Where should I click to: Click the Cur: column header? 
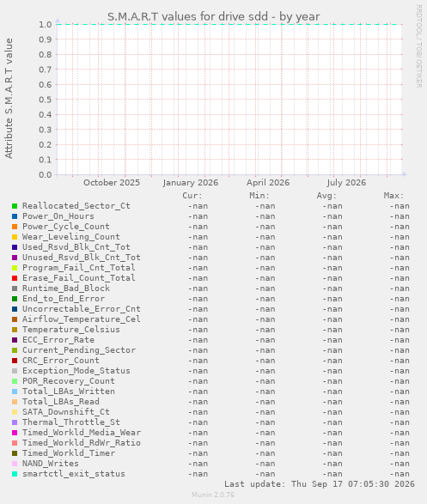[x=192, y=196]
